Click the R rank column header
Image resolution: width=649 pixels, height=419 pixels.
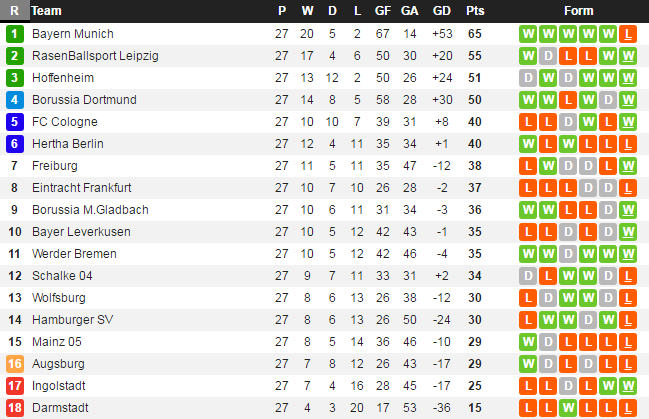(14, 11)
